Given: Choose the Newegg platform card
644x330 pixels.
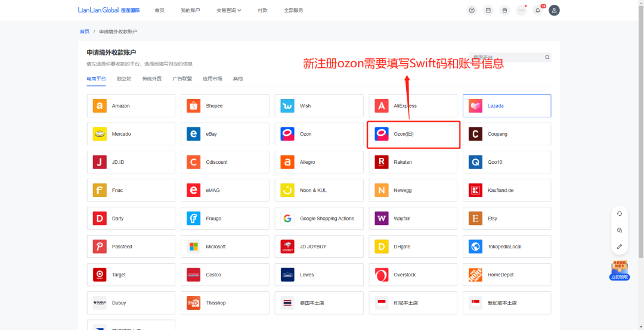Looking at the screenshot, I should 413,190.
